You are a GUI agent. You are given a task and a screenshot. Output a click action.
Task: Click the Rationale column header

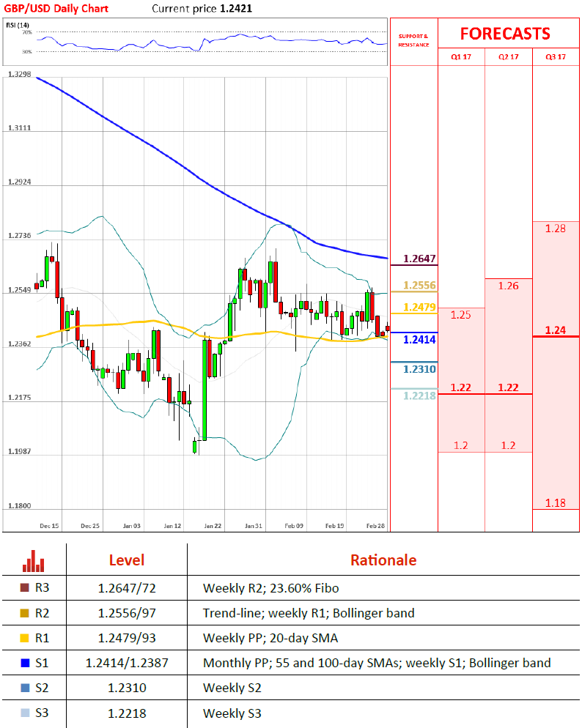(383, 560)
